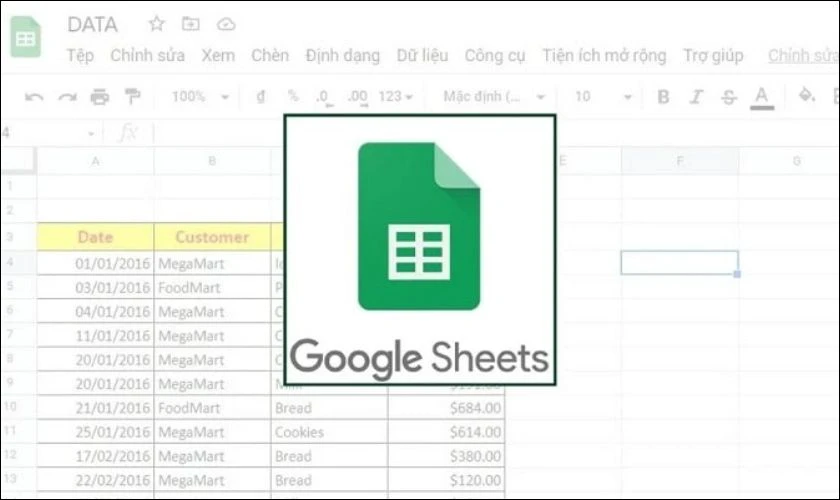Open the fill color bucket
The width and height of the screenshot is (840, 500).
[x=807, y=96]
